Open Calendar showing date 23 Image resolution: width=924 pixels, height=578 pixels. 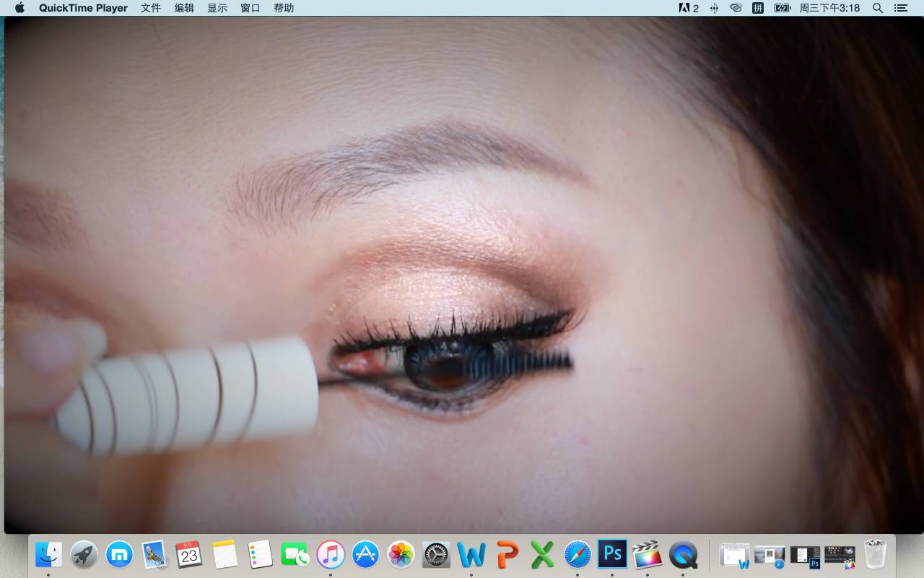tap(189, 555)
